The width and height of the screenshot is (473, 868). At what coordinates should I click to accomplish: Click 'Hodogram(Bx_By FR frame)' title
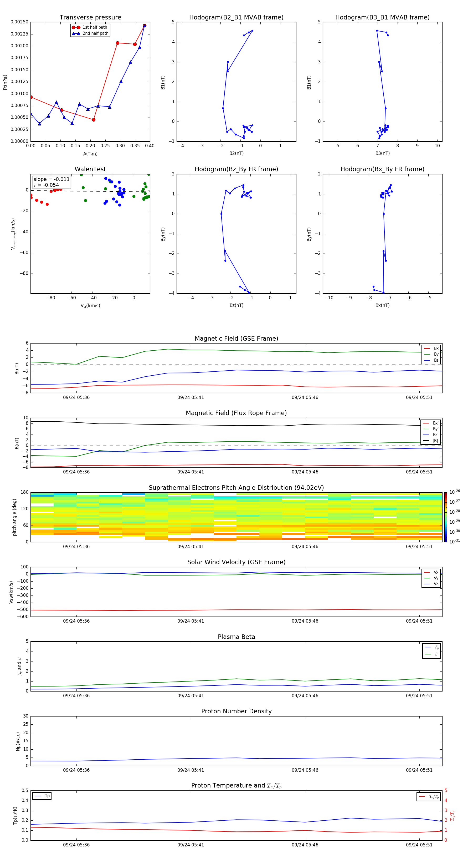[382, 169]
